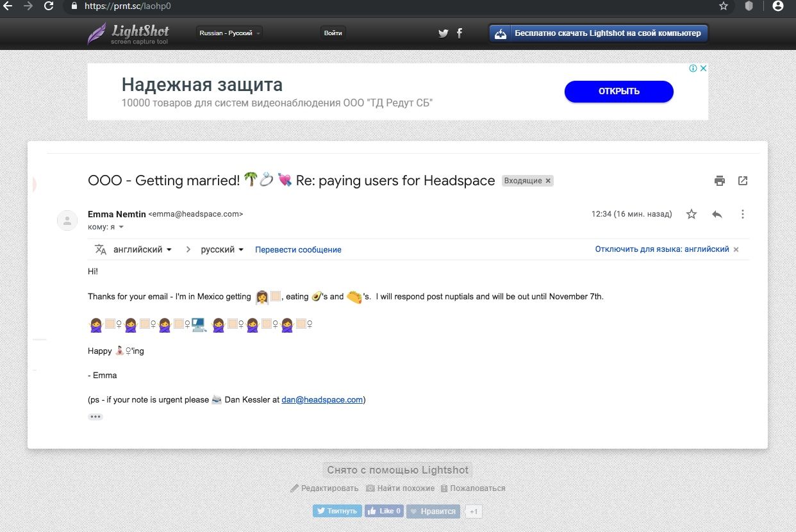796x532 pixels.
Task: Bookmark this page with star icon
Action: point(724,6)
